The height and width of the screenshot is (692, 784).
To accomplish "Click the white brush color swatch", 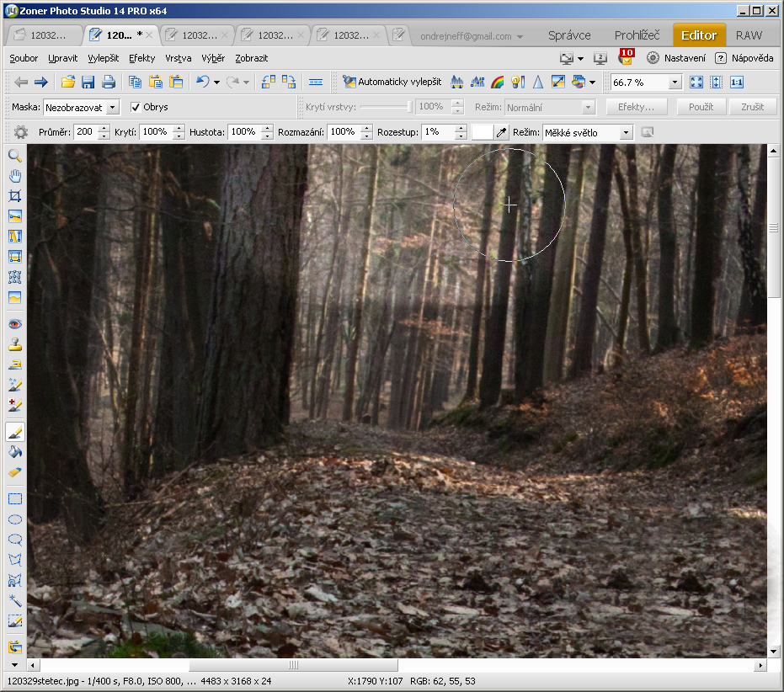I will coord(482,133).
